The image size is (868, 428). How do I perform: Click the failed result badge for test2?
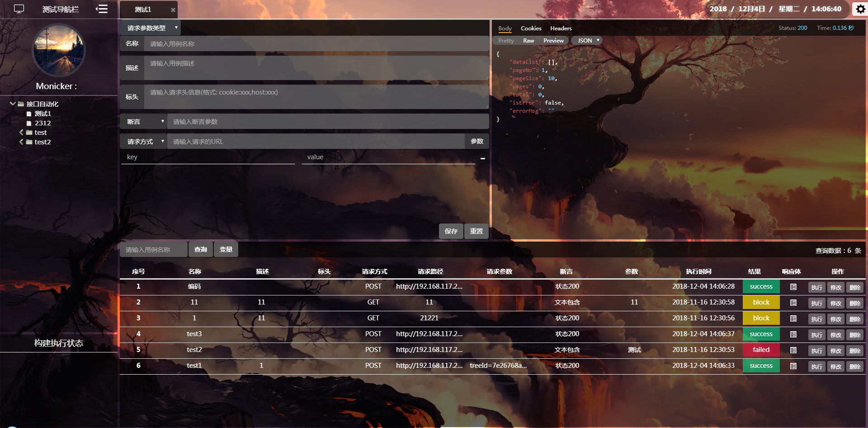pos(761,350)
